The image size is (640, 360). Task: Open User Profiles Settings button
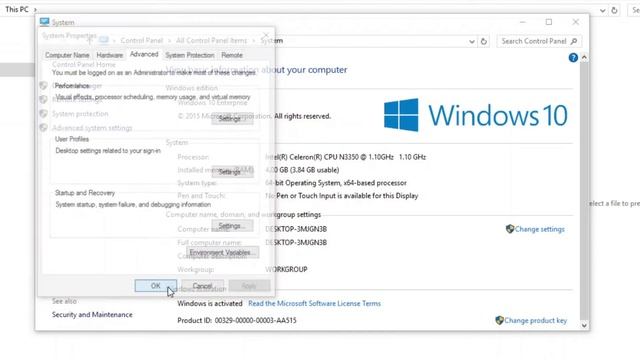pos(232,172)
